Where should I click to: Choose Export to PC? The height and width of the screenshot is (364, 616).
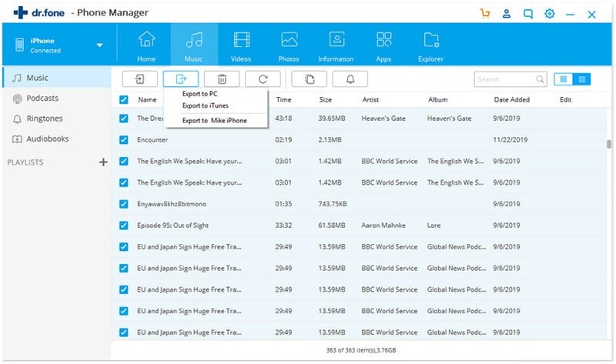(200, 94)
